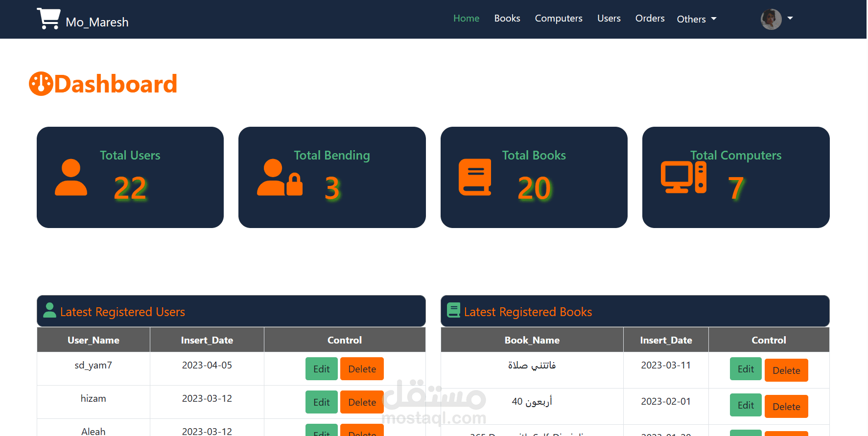Click the Latest Registered Users heading
Screen dimensions: 868x436
tap(122, 312)
